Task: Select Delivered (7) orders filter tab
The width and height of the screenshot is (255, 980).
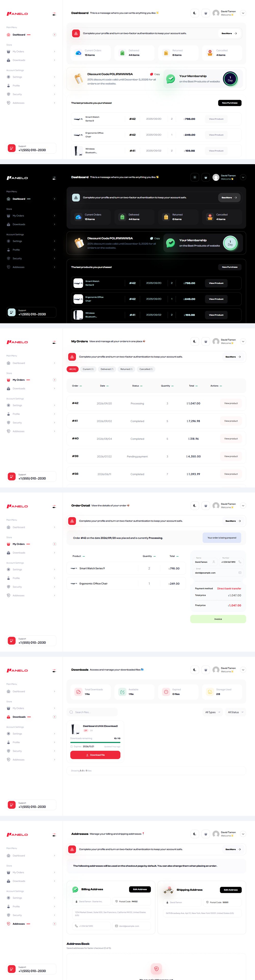Action: coord(107,369)
